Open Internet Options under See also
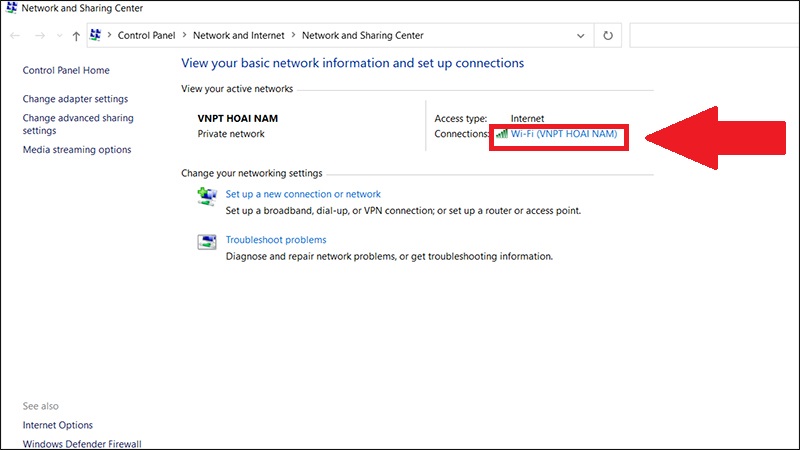This screenshot has height=450, width=800. point(58,425)
